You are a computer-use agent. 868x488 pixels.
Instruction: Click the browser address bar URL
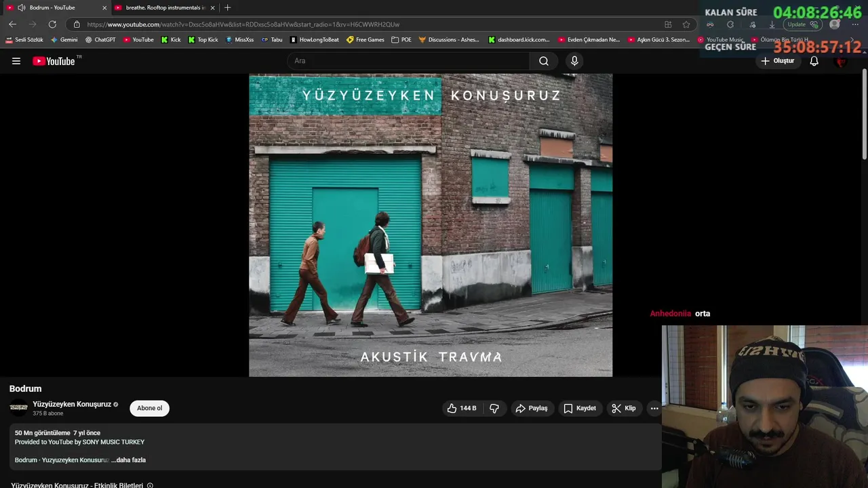pos(243,24)
